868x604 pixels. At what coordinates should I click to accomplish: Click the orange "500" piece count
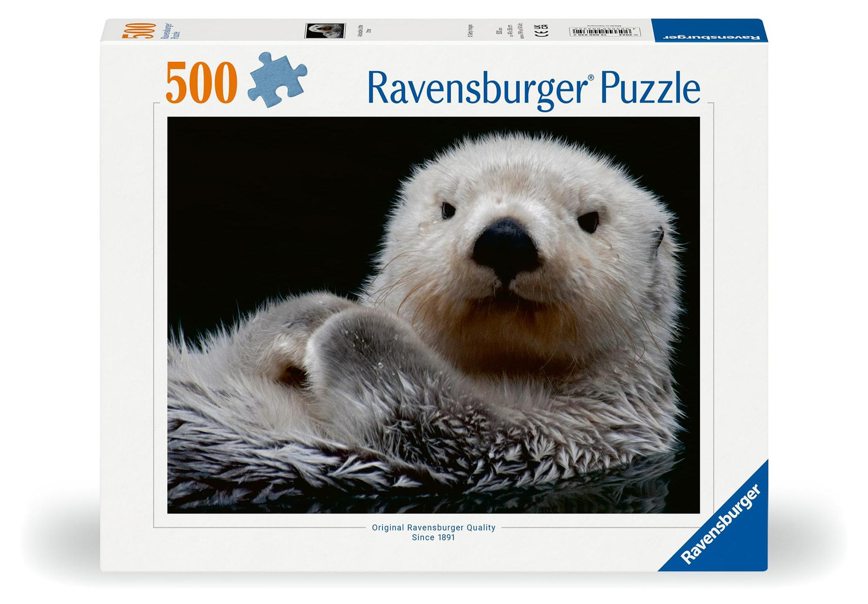[202, 82]
